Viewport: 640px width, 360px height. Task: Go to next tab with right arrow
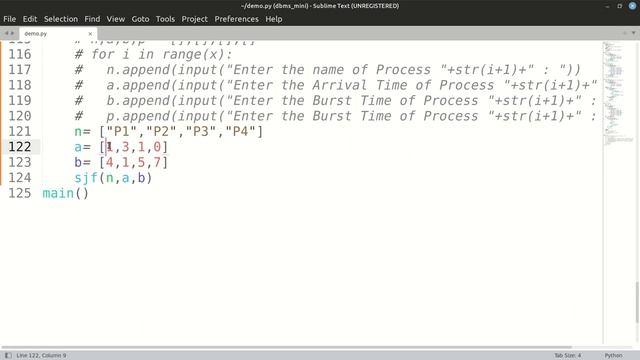pos(12,33)
